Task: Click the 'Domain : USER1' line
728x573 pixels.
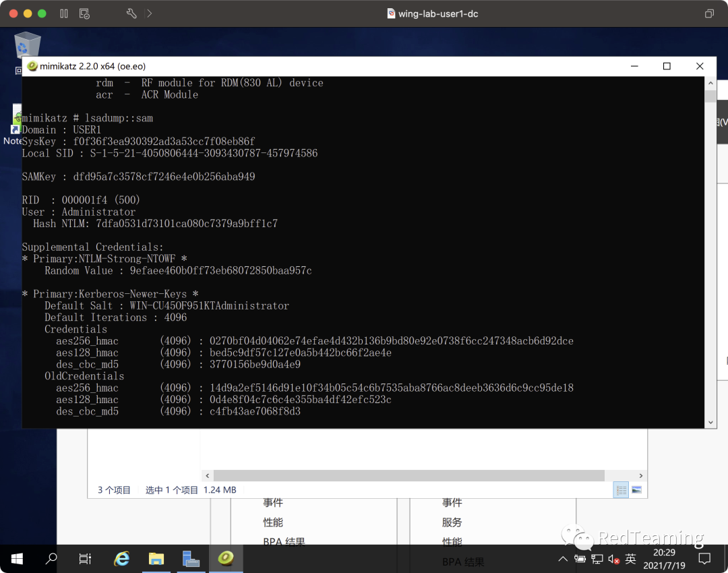Action: [x=61, y=129]
